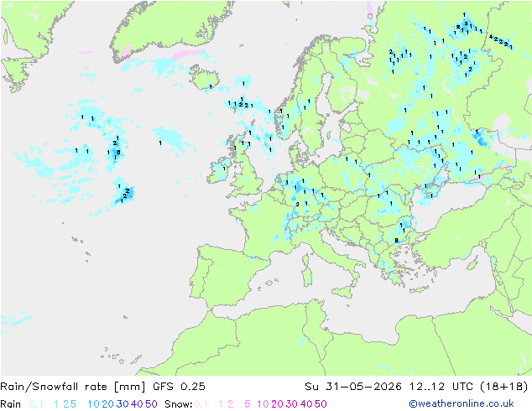Click the 'Snow:' legend label
Screen dimensions: 532x411
pyautogui.click(x=179, y=404)
